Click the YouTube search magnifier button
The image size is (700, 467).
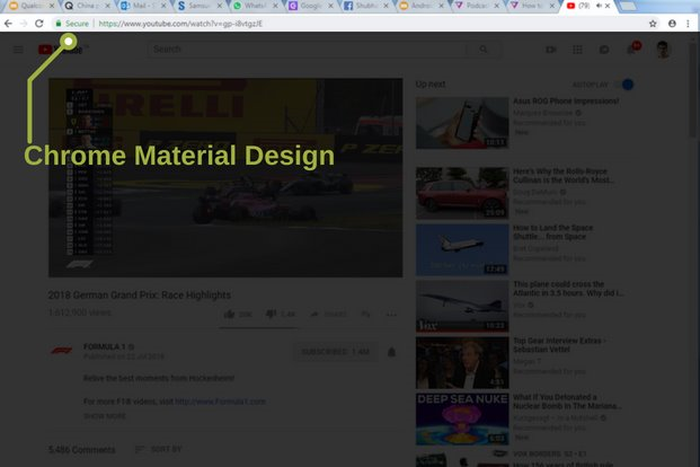coord(484,49)
